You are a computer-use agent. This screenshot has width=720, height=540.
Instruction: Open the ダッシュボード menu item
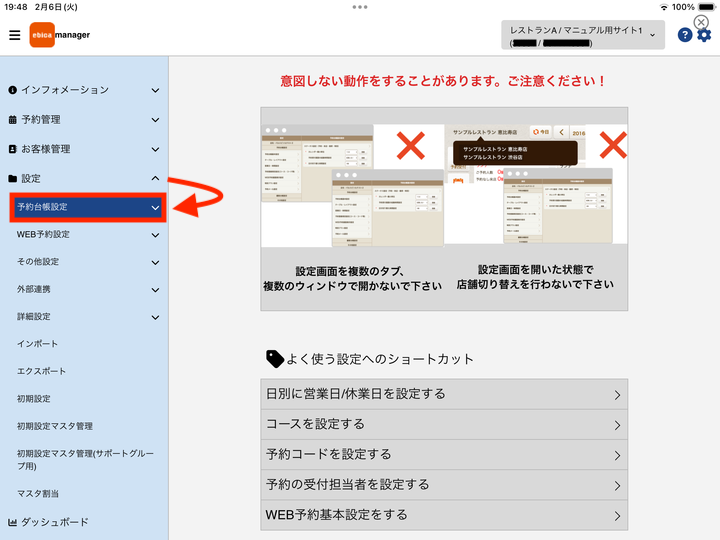55,522
